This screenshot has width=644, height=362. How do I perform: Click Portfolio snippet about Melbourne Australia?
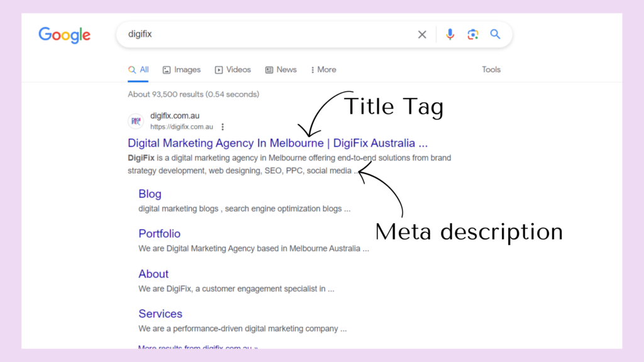253,249
